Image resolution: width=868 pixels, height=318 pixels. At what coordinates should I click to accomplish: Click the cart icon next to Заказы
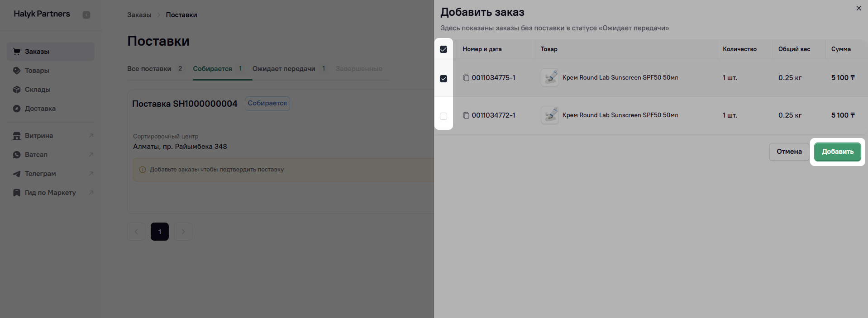[17, 52]
